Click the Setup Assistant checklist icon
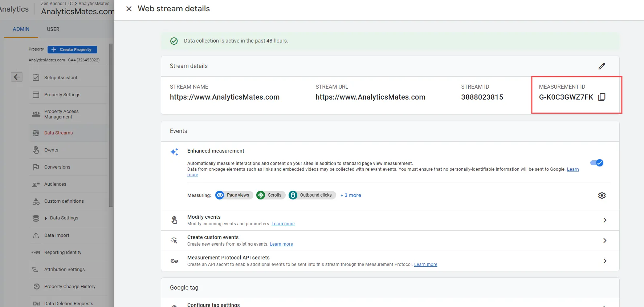The width and height of the screenshot is (644, 307). (36, 77)
